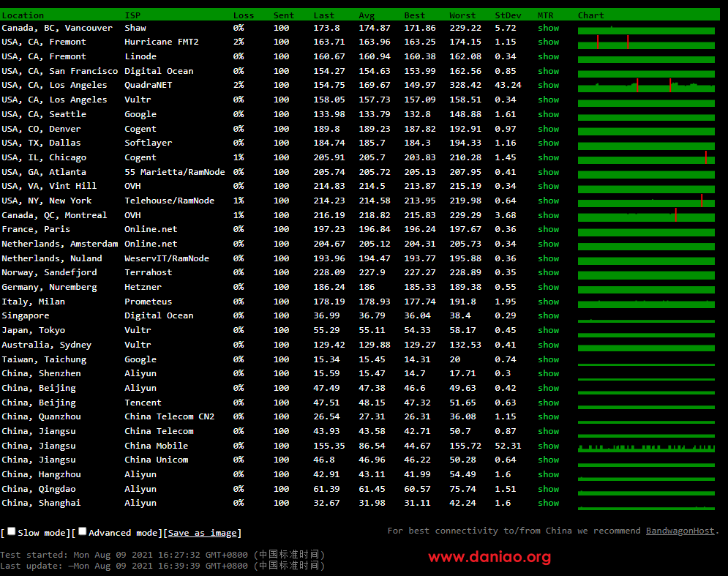
Task: Show MTR for San Francisco Digital Ocean
Action: point(548,71)
